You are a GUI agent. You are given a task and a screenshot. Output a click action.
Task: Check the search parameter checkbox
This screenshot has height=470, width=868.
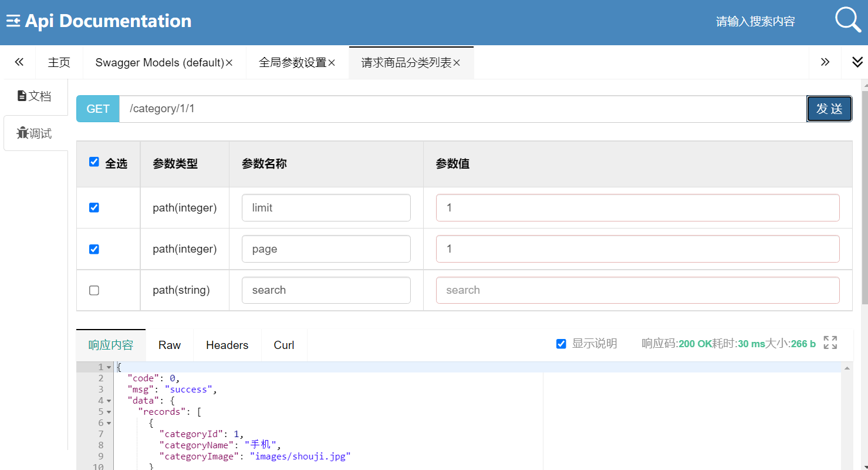94,290
